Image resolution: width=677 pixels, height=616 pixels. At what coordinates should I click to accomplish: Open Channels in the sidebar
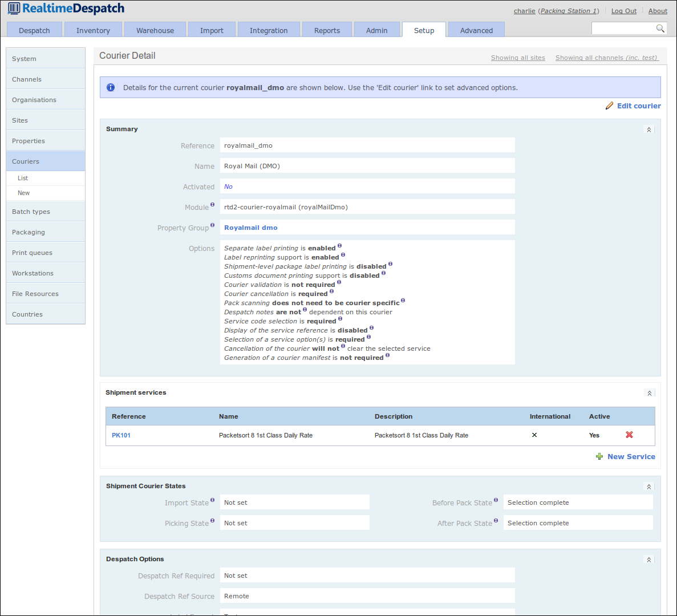coord(46,79)
